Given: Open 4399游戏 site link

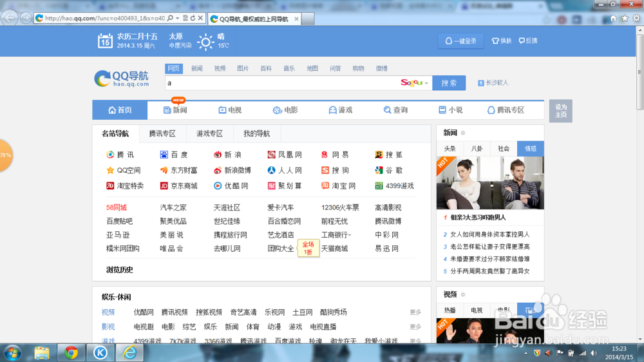Looking at the screenshot, I should (394, 186).
